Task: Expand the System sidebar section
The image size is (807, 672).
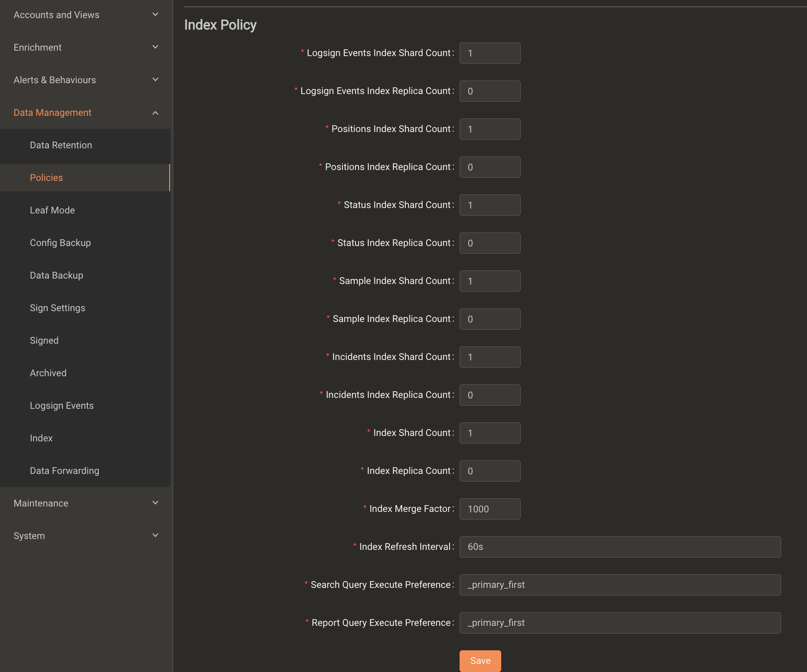Action: tap(85, 536)
